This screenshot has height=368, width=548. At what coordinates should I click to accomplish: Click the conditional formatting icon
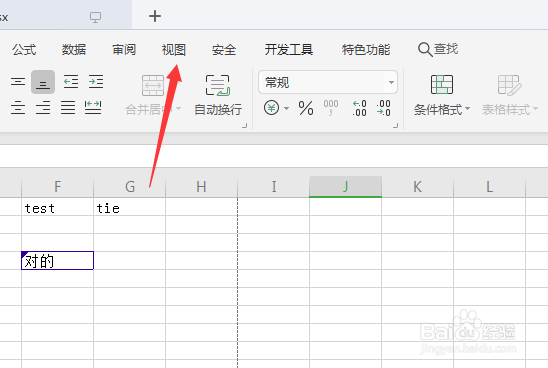tap(442, 85)
